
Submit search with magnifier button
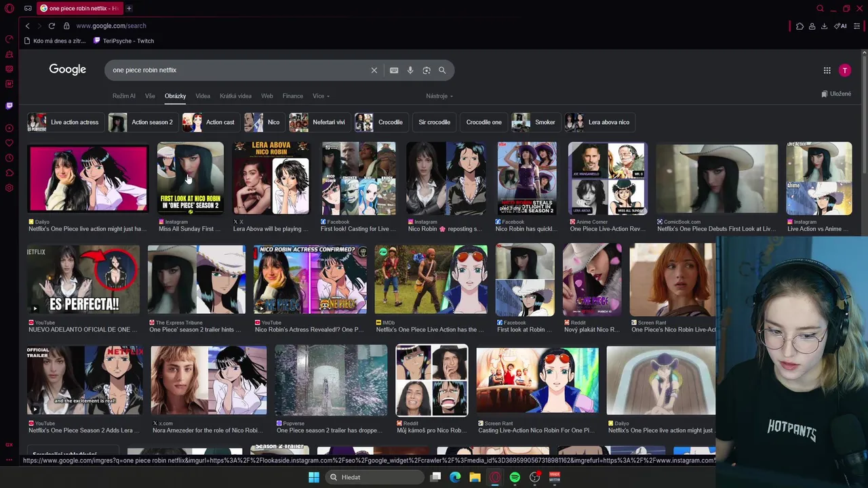[442, 70]
